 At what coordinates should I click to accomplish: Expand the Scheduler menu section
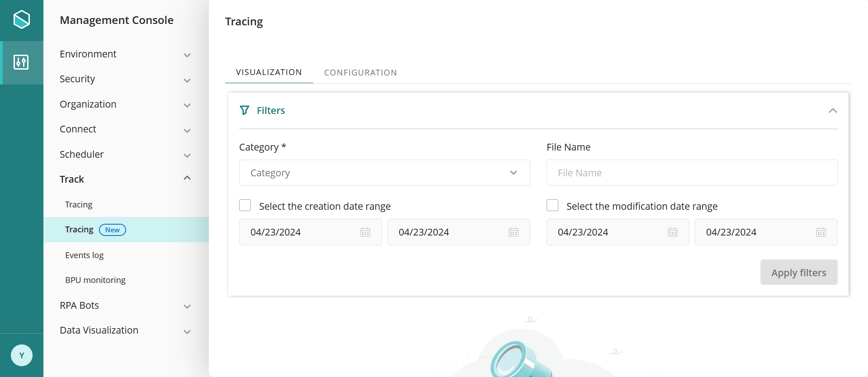click(x=125, y=155)
